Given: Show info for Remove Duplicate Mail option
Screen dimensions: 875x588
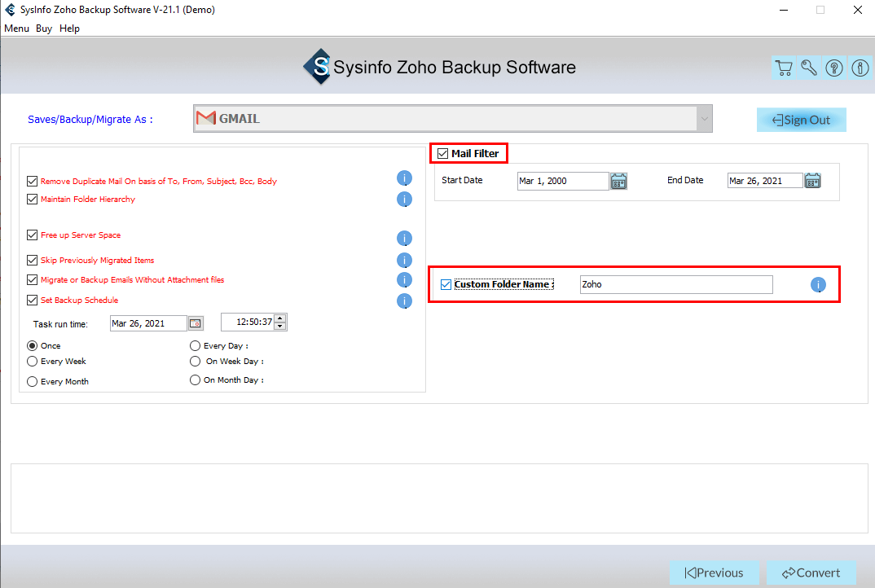Looking at the screenshot, I should [404, 178].
